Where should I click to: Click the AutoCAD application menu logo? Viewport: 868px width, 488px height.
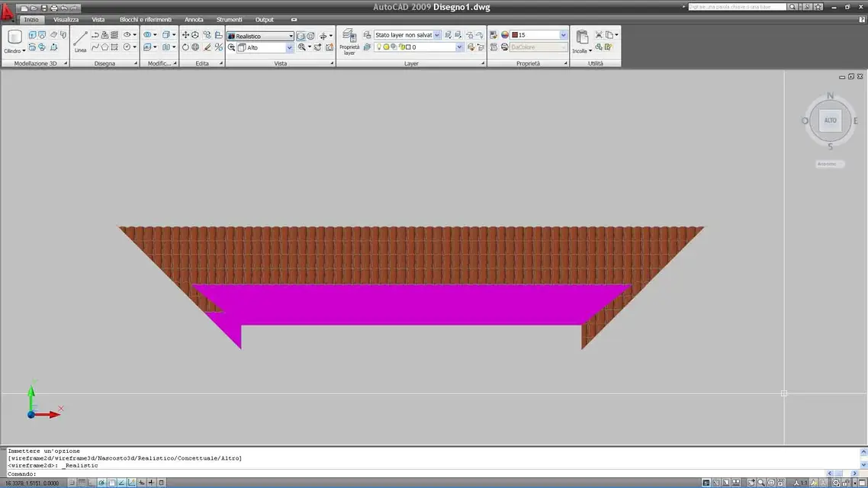pyautogui.click(x=7, y=12)
